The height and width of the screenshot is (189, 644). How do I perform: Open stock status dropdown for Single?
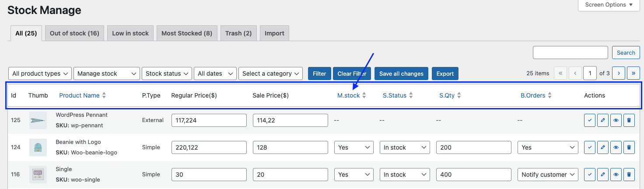click(x=405, y=175)
